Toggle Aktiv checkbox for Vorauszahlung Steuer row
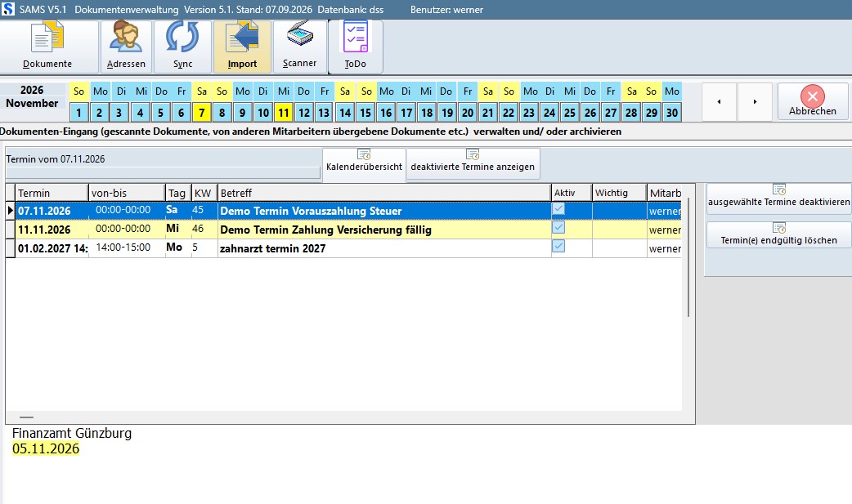This screenshot has width=852, height=504. click(x=558, y=209)
